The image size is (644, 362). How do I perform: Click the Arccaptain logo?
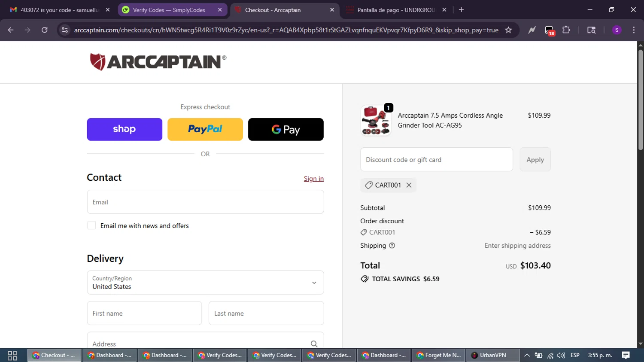tap(158, 62)
